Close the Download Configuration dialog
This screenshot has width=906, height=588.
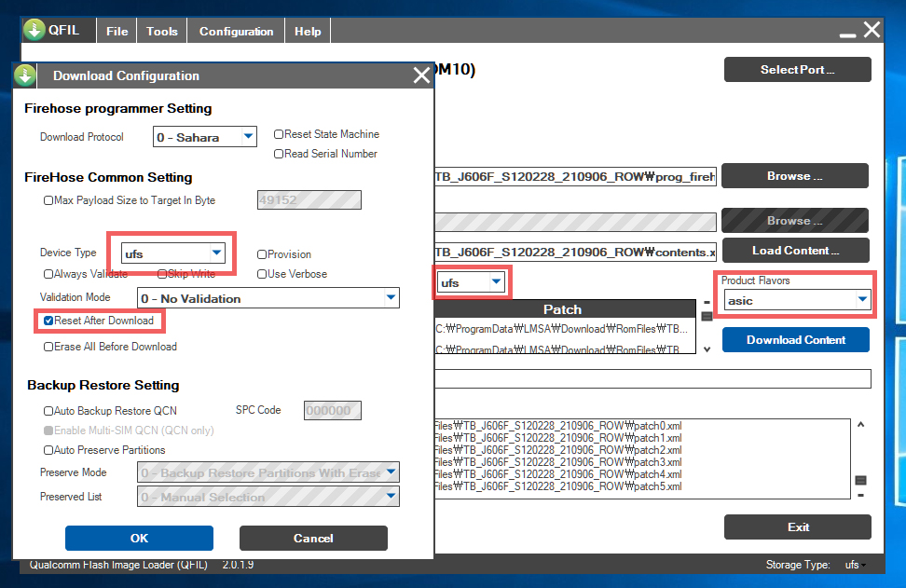[x=422, y=75]
